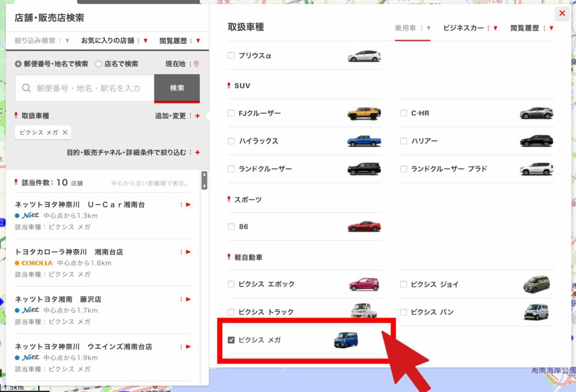Open ネッツトヨタ湘南 藤沢店 arrow icon
The height and width of the screenshot is (392, 576).
click(x=188, y=299)
